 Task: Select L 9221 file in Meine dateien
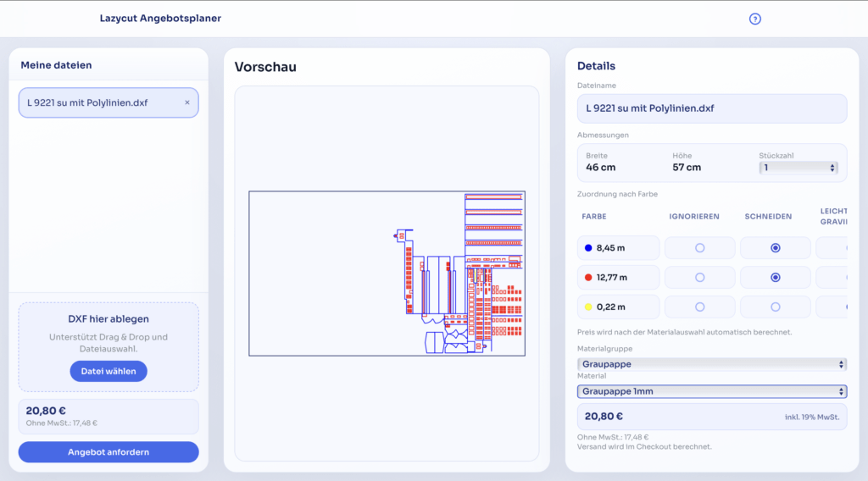97,102
